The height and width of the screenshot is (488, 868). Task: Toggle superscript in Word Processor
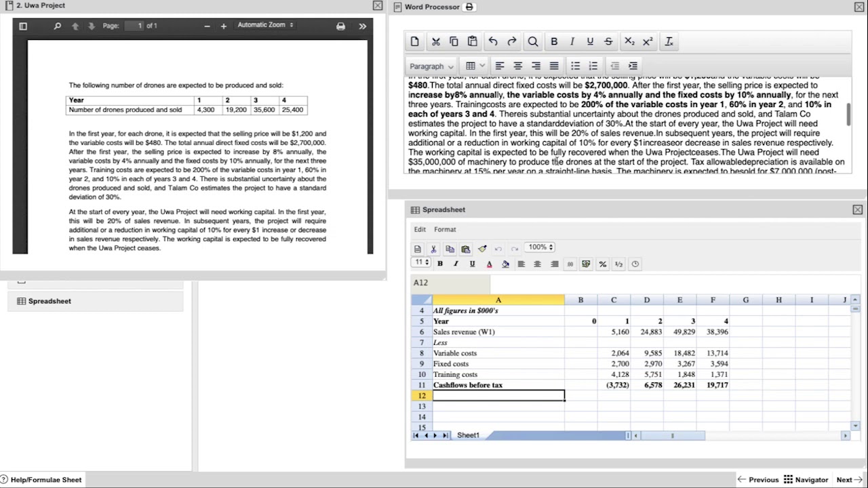coord(648,41)
